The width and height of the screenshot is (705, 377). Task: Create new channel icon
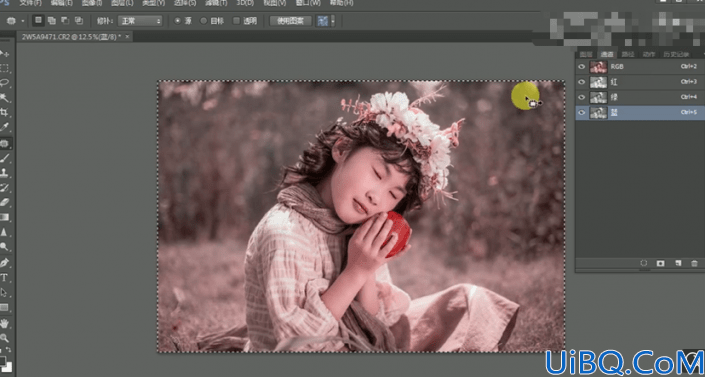(x=678, y=263)
